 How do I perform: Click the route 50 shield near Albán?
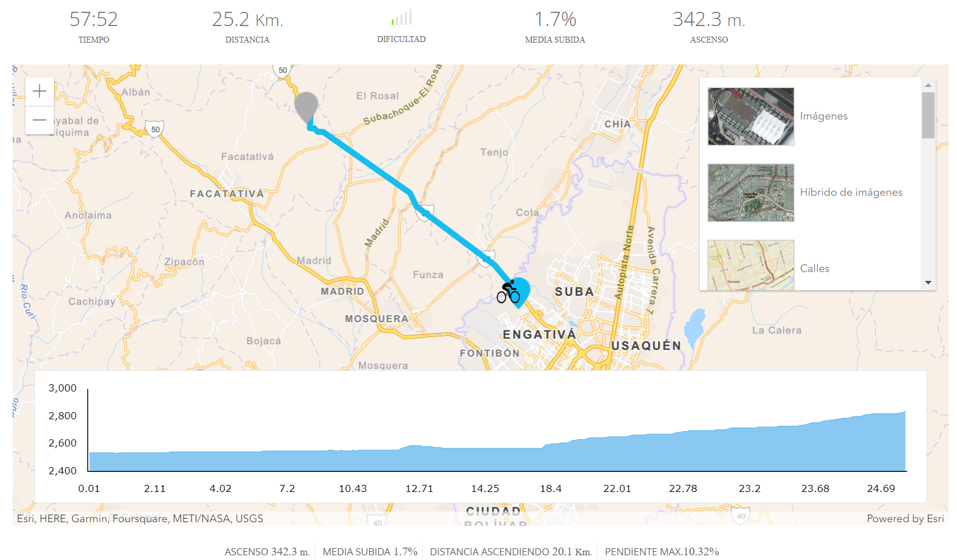point(155,129)
